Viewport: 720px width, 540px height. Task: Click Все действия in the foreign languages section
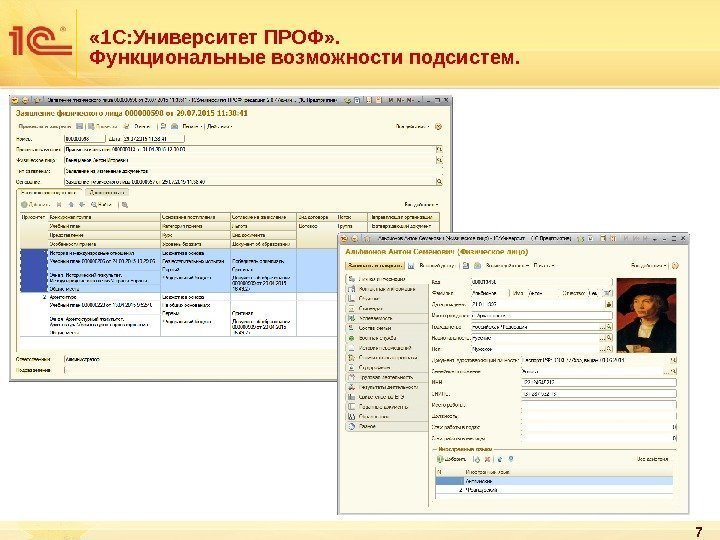(652, 459)
